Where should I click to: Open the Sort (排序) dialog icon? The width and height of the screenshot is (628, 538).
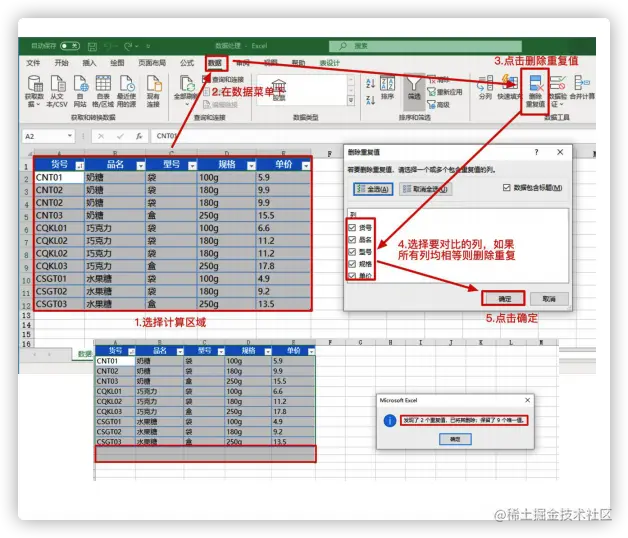(x=387, y=83)
